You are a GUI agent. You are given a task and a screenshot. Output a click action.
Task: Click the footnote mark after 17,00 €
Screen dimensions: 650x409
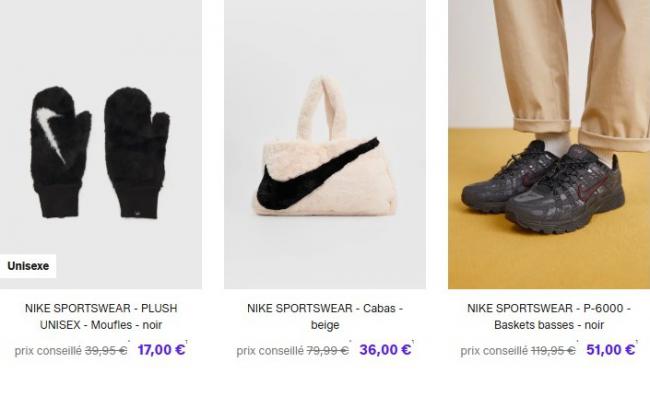pos(188,343)
